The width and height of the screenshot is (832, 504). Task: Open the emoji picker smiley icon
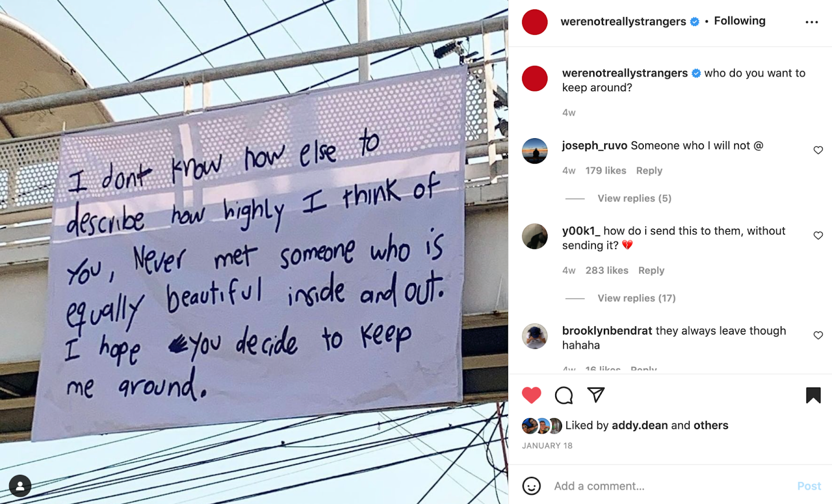click(531, 486)
